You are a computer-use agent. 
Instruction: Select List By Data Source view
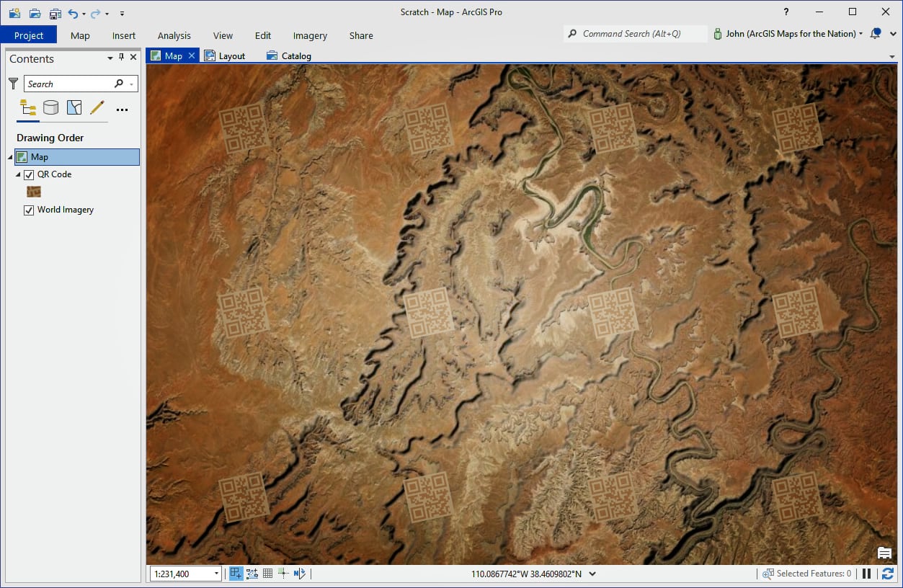(50, 108)
